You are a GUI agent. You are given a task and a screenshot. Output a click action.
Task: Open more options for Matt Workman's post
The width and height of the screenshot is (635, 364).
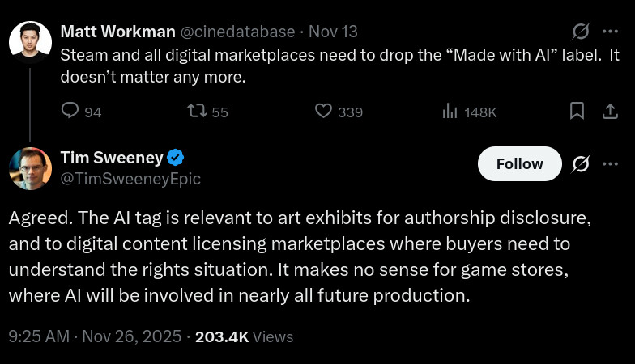pyautogui.click(x=610, y=32)
